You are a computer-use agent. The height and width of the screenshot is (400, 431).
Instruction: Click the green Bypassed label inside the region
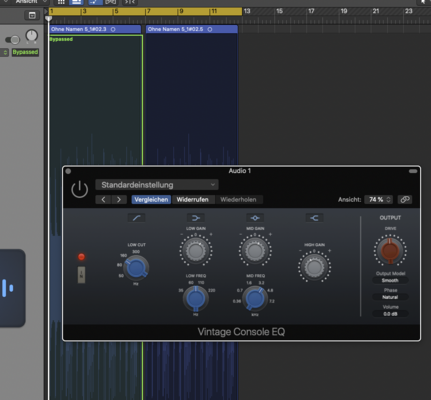(61, 39)
